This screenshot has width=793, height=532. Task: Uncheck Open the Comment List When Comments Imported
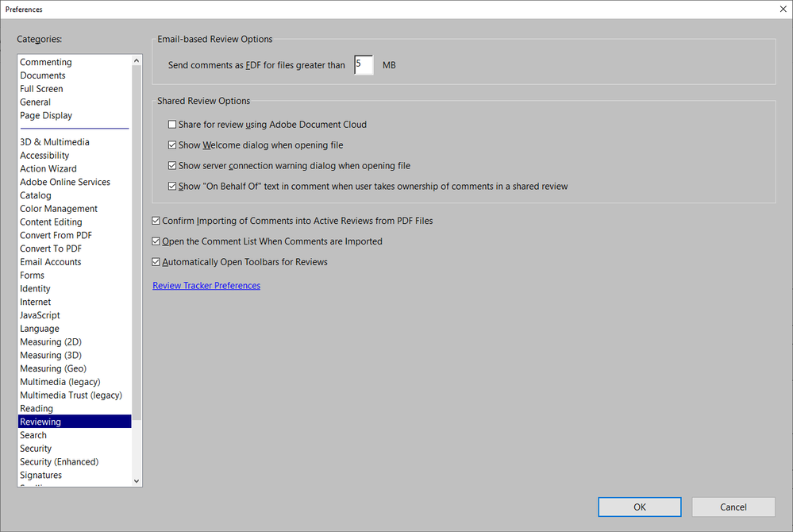[156, 241]
